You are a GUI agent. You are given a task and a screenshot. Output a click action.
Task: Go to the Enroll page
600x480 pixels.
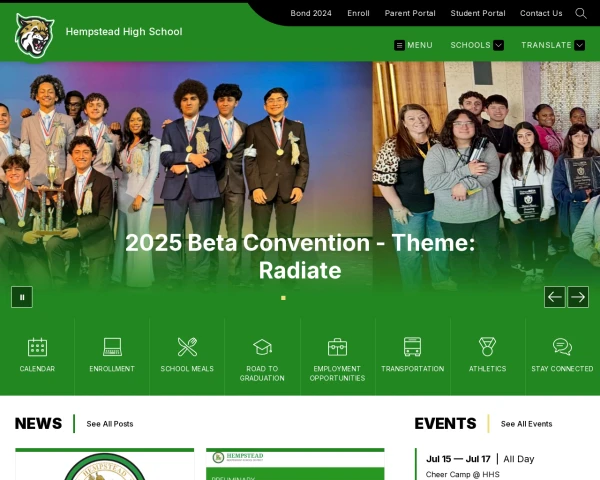(358, 13)
